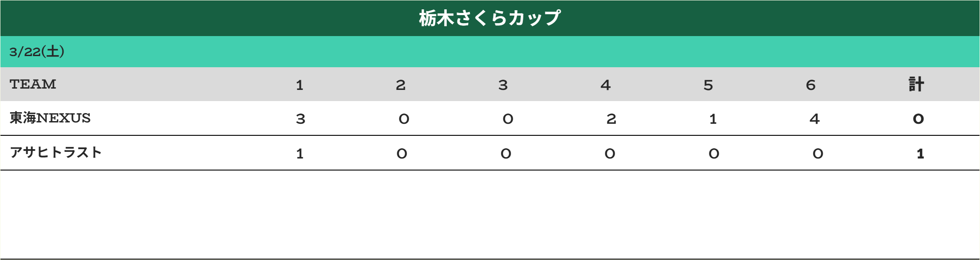Click the 計 total column header

coord(916,84)
